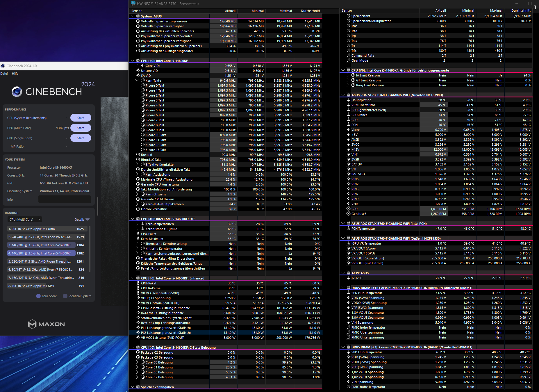The height and width of the screenshot is (392, 539).
Task: Click lightning icon of Stromverbrauch des System Agent
Action: [138, 318]
